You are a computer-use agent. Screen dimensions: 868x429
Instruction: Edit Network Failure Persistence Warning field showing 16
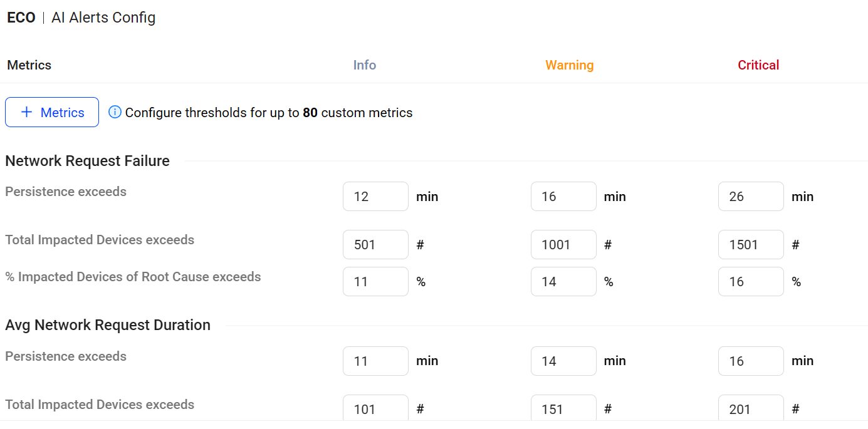click(563, 197)
